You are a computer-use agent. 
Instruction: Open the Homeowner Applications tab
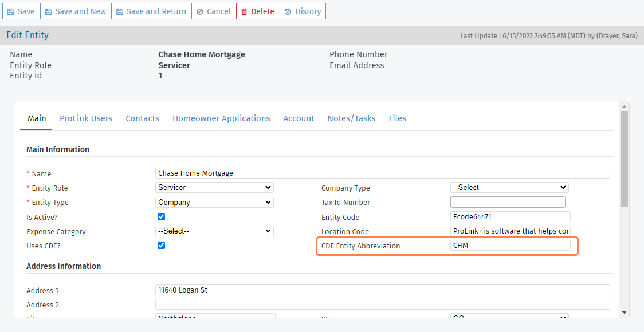click(221, 118)
